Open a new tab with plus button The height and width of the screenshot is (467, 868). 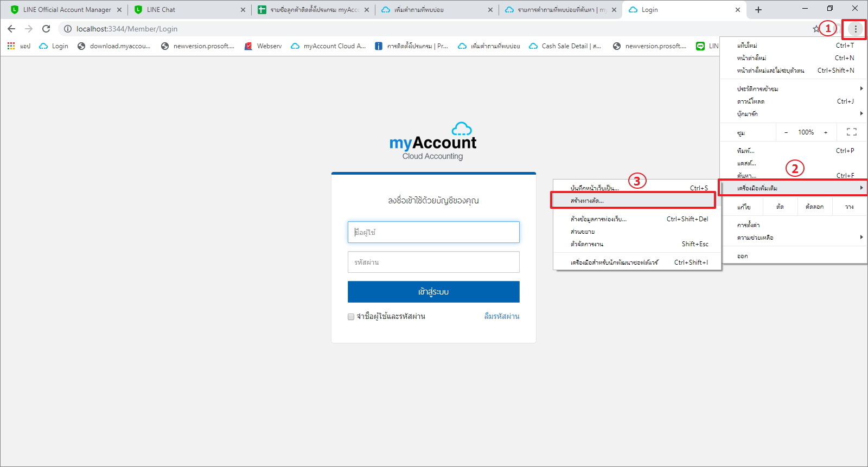tap(758, 10)
